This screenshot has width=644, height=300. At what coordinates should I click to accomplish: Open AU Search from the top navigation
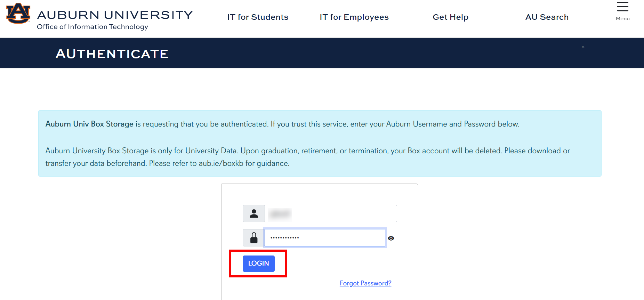pyautogui.click(x=547, y=17)
